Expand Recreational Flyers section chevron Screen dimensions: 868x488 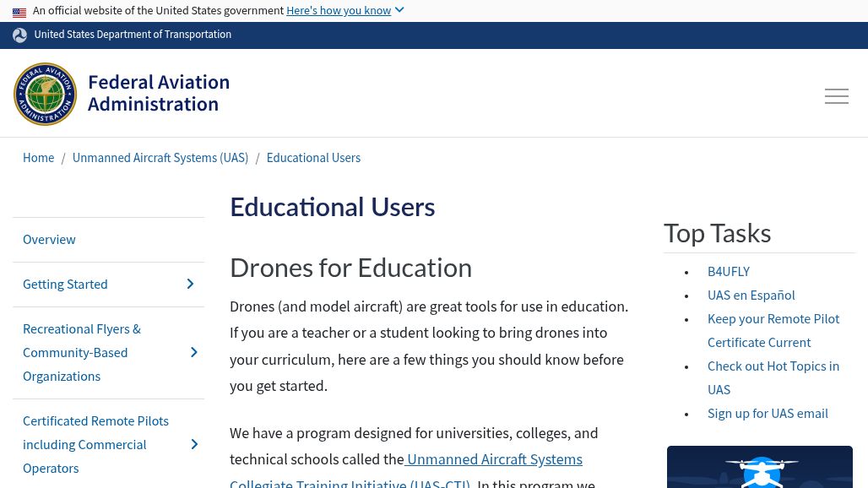tap(193, 353)
